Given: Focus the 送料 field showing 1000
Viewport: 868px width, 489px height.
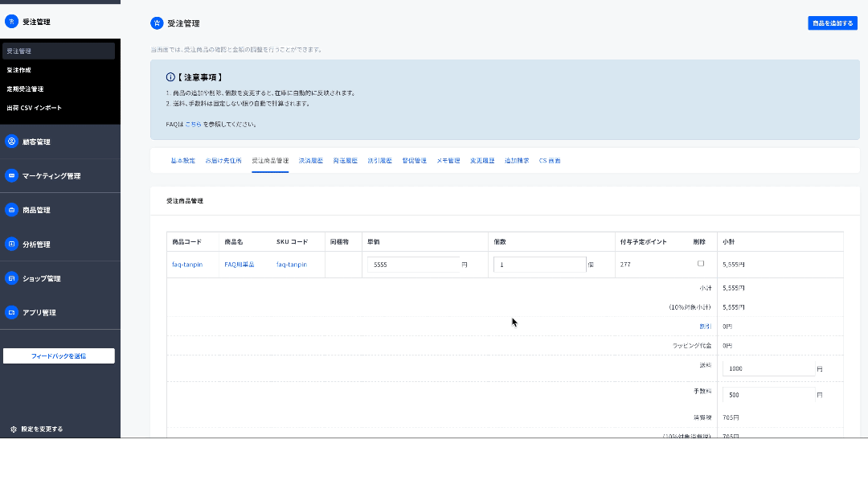Looking at the screenshot, I should pyautogui.click(x=769, y=368).
